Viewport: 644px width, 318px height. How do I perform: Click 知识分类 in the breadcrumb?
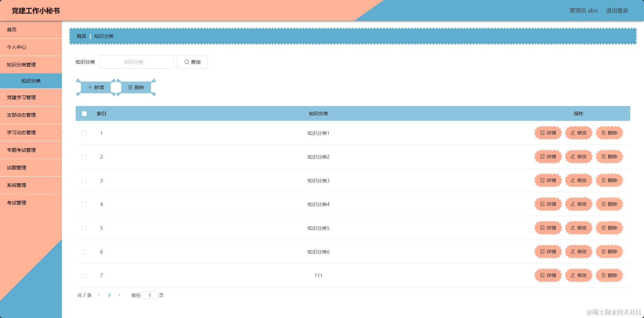point(104,36)
